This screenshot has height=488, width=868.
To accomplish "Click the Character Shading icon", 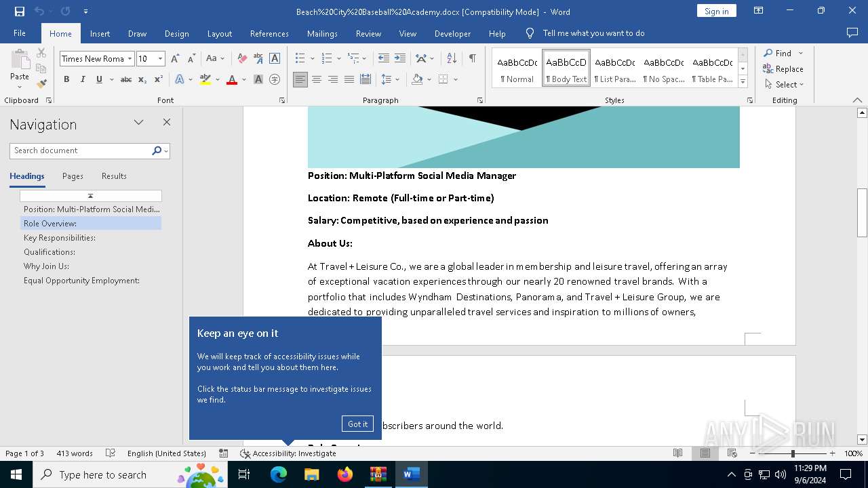I will pos(258,79).
